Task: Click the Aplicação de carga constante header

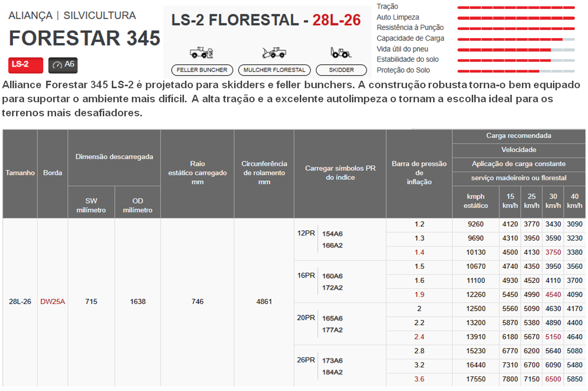Action: tap(519, 164)
